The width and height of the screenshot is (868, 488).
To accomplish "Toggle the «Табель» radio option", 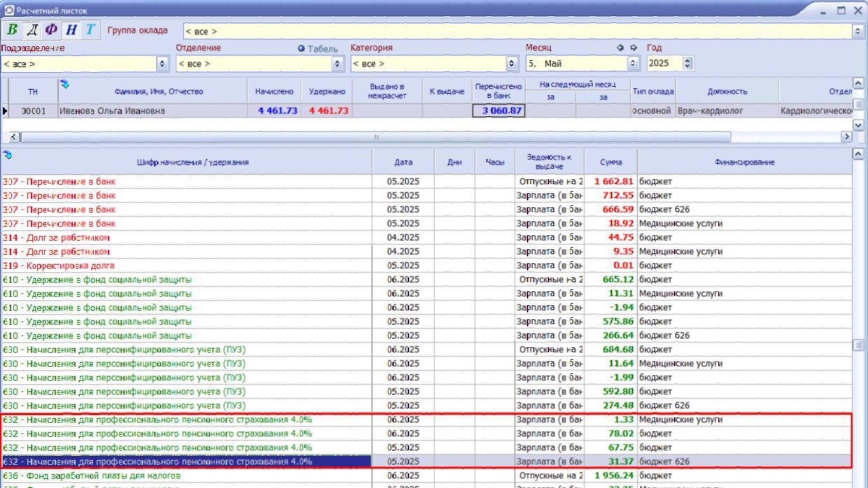I will (301, 49).
